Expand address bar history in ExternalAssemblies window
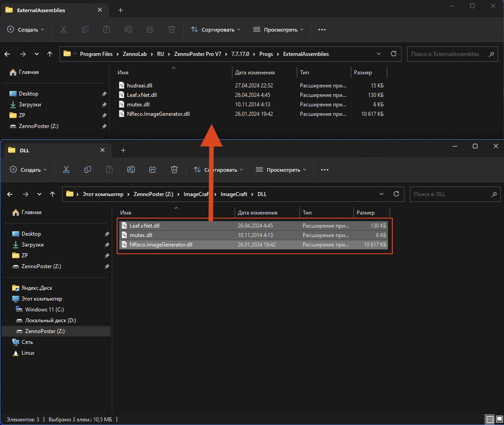Screen dimensions: 504x425 point(379,54)
